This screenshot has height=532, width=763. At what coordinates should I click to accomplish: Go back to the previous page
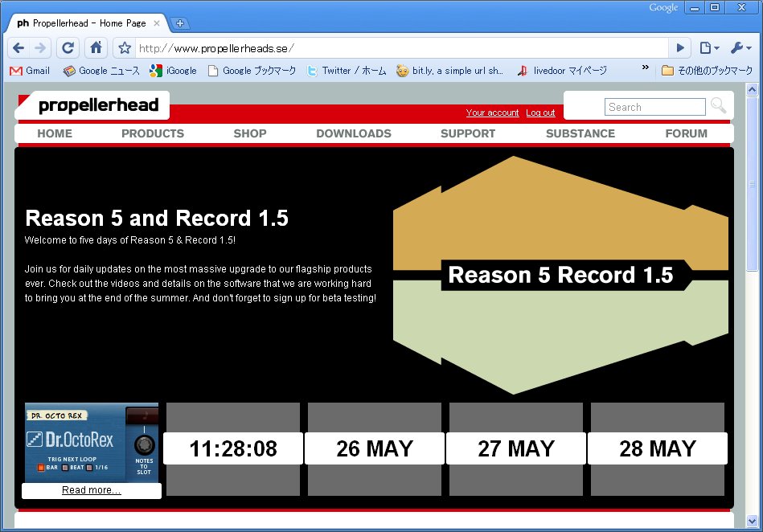click(18, 47)
